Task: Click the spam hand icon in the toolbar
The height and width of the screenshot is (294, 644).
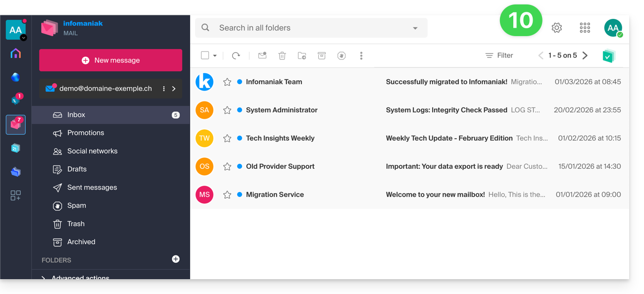Action: coord(342,56)
